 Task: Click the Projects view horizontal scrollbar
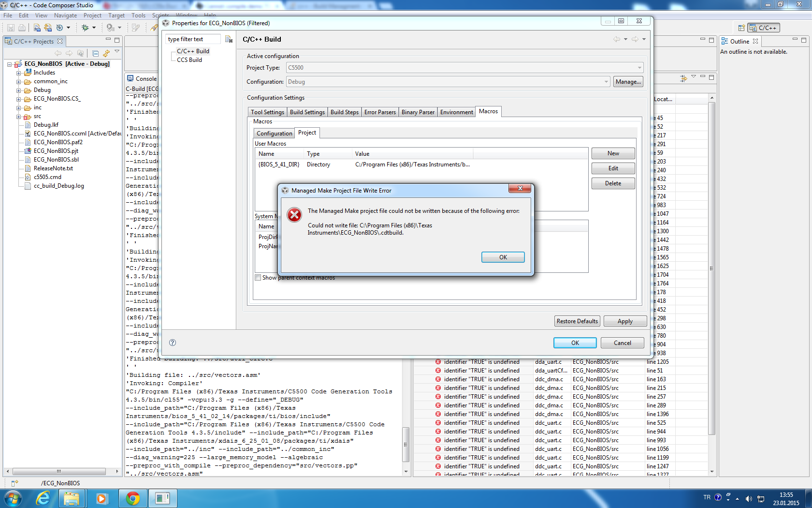click(x=59, y=471)
